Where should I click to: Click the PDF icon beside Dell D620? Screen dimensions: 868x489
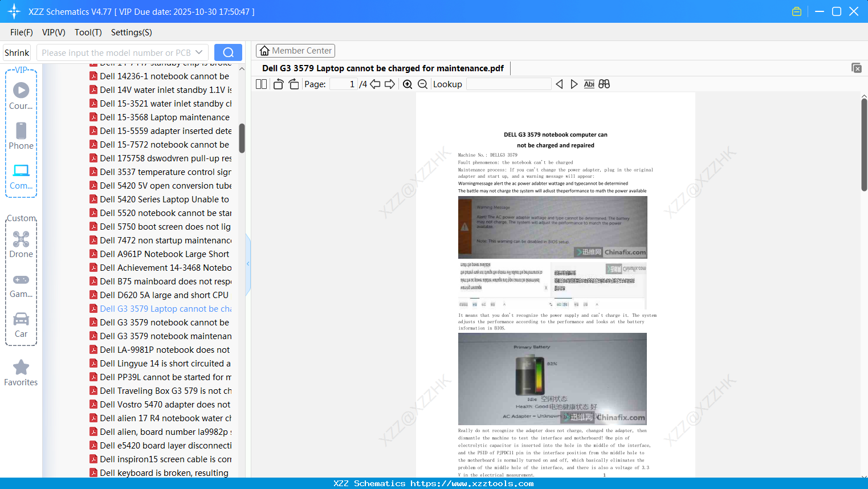click(x=93, y=295)
